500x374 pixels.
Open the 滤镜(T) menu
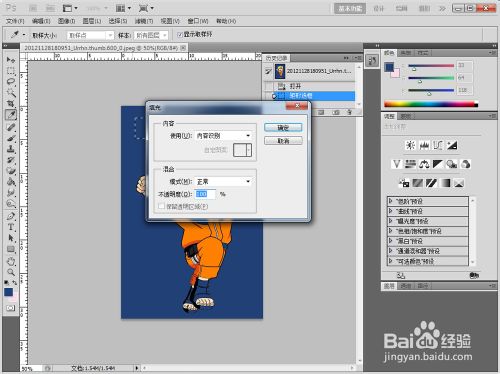pyautogui.click(x=144, y=21)
